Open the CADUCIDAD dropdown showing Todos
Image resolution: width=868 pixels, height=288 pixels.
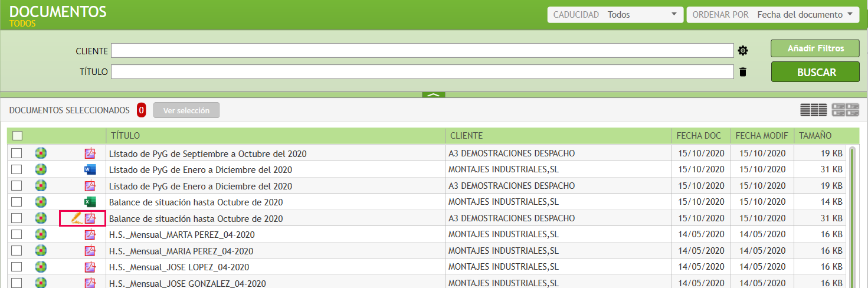[615, 15]
